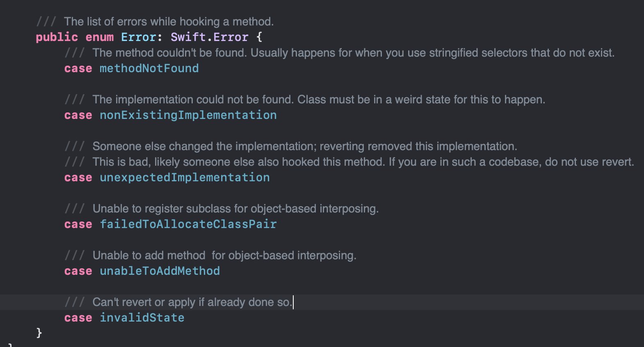Click the public keyword
Viewport: 644px width, 347px height.
[x=57, y=37]
